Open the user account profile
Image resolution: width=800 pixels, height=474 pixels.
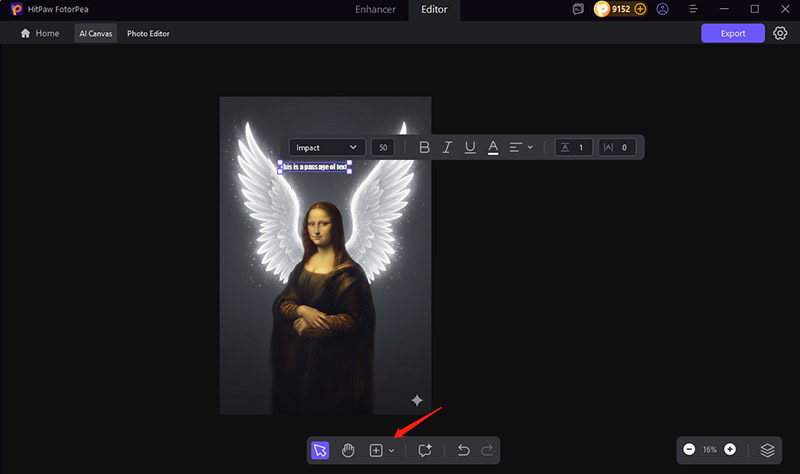pos(662,9)
